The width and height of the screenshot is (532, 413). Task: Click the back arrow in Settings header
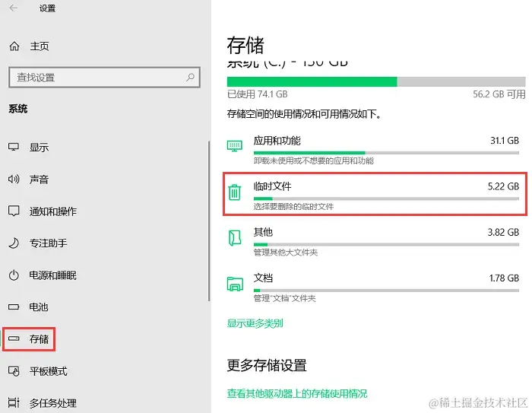point(14,8)
